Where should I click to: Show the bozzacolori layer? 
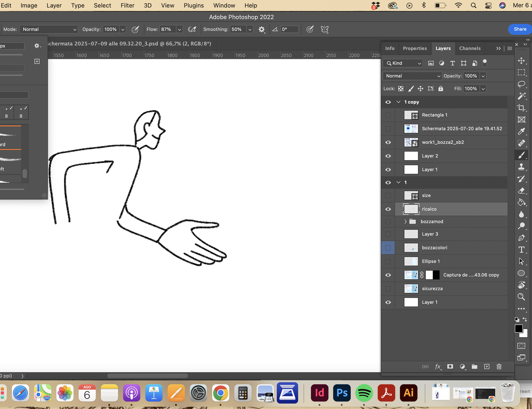[388, 248]
